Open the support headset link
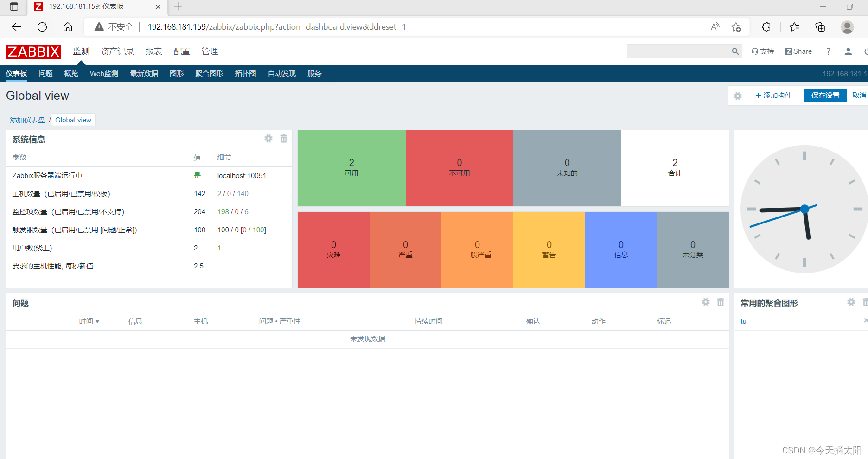The width and height of the screenshot is (868, 459). tap(763, 51)
